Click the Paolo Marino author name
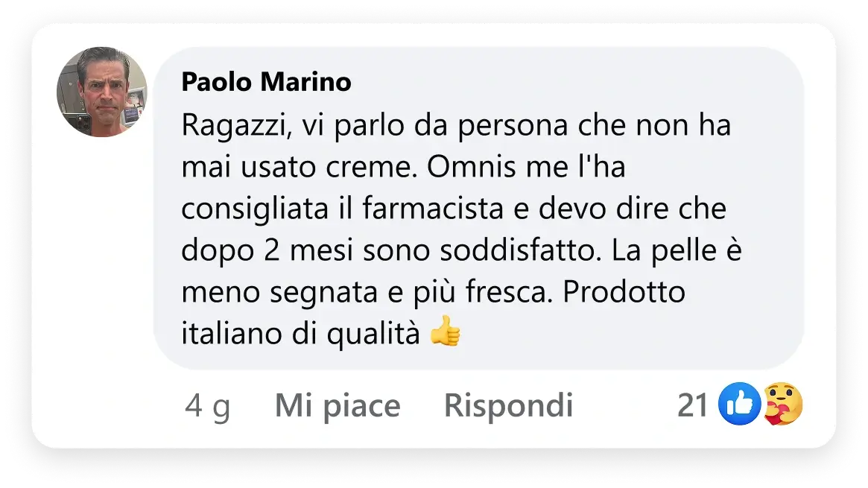This screenshot has height=488, width=868. click(266, 82)
